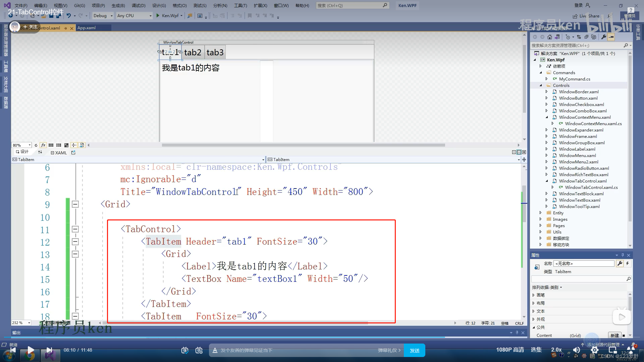The width and height of the screenshot is (644, 362).
Task: Open the 232 % editor zoom dropdown
Action: tap(29, 323)
